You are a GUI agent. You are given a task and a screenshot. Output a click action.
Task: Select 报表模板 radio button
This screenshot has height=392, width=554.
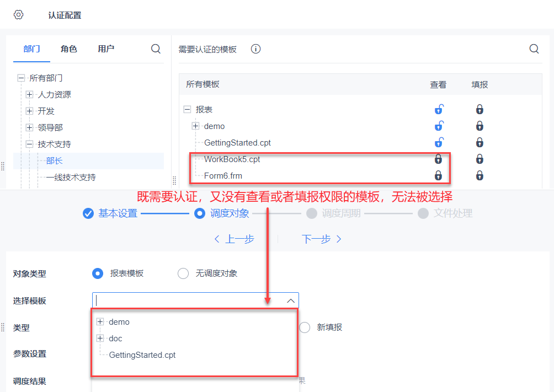tap(98, 273)
